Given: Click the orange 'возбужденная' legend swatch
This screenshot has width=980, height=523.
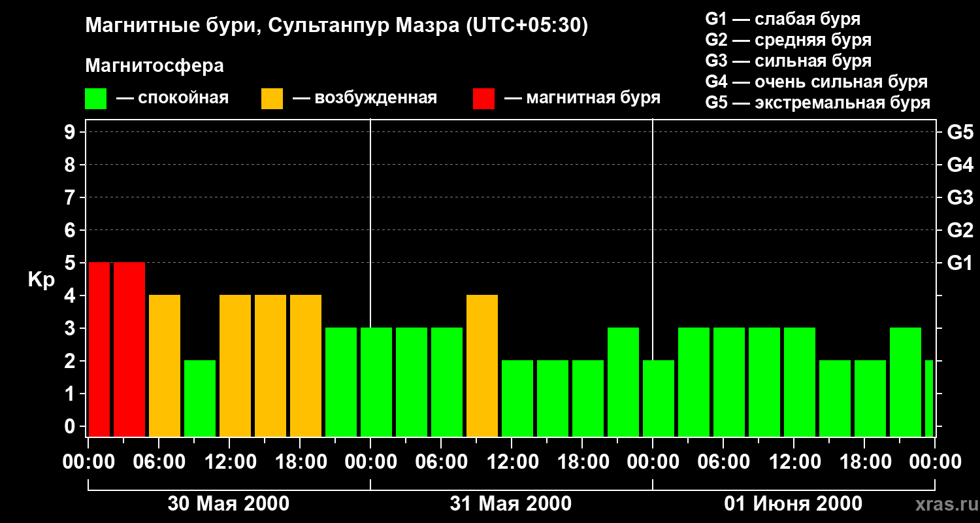Looking at the screenshot, I should pos(272,98).
